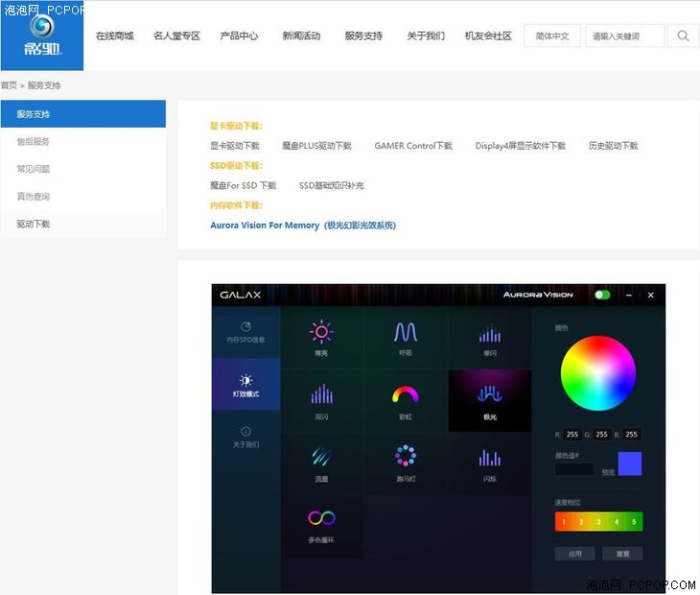
Task: Select the 跑马灯 marquee light effect
Action: pos(406,464)
